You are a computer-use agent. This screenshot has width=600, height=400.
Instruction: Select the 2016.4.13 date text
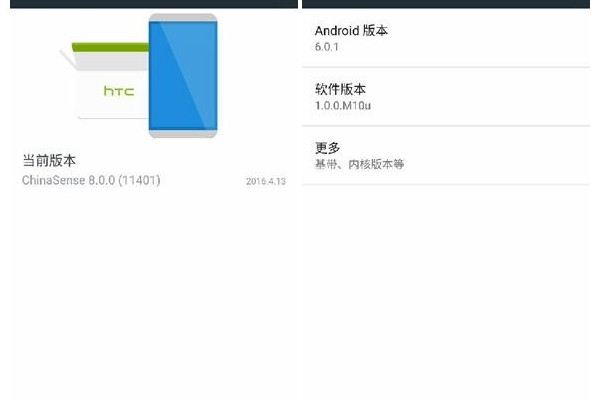pyautogui.click(x=266, y=181)
